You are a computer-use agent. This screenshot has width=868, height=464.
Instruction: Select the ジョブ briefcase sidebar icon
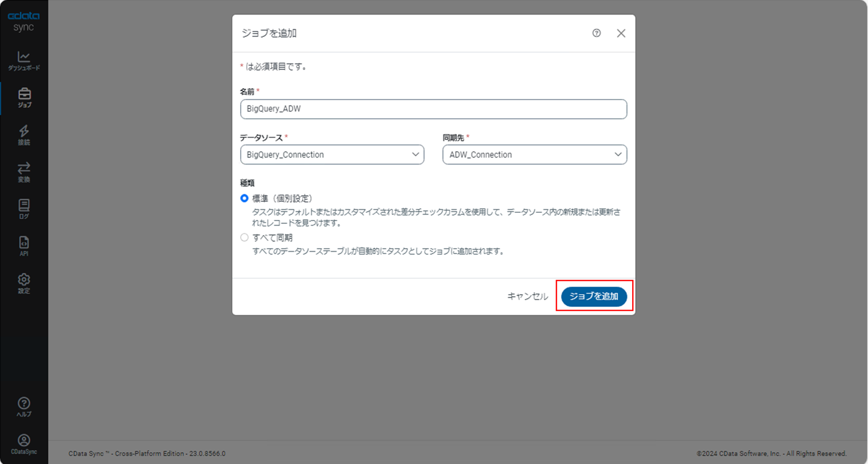[x=24, y=98]
